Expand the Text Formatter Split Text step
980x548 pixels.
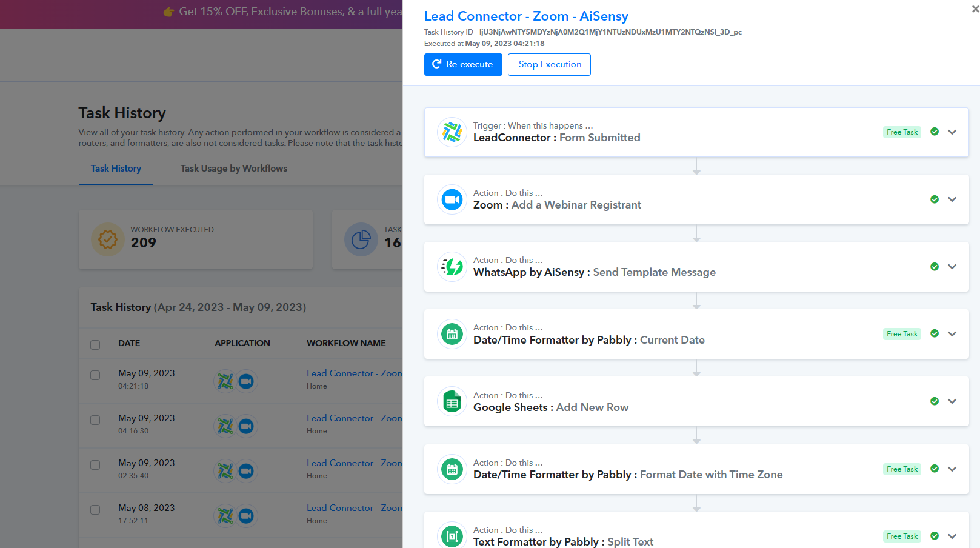click(x=952, y=536)
